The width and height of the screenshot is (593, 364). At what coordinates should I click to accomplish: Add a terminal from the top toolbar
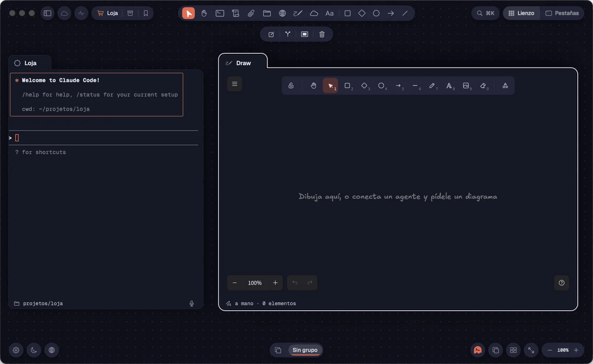click(220, 13)
